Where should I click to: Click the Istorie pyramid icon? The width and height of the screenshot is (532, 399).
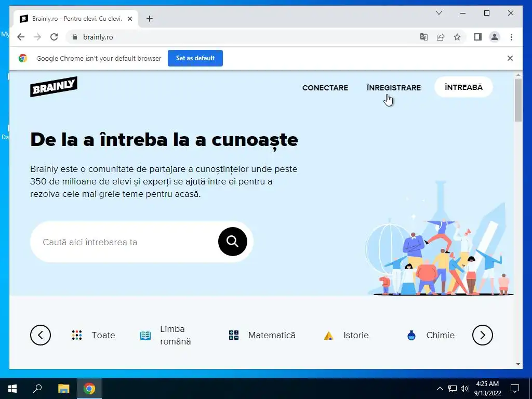pos(328,336)
